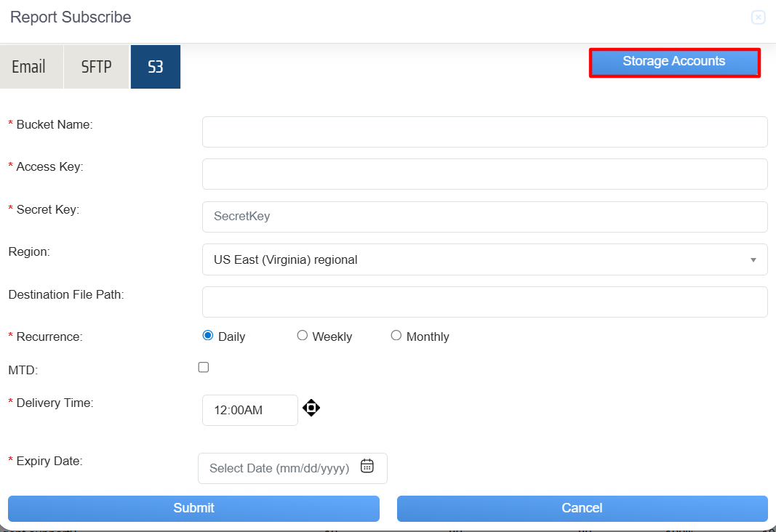Image resolution: width=776 pixels, height=532 pixels.
Task: Click the target icon beside Delivery Time
Action: coord(311,408)
